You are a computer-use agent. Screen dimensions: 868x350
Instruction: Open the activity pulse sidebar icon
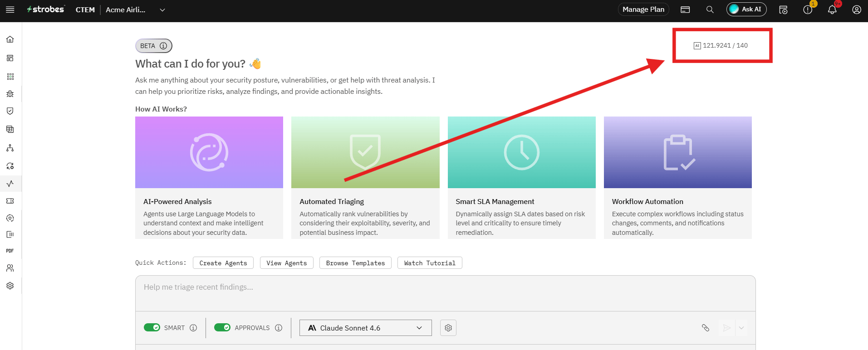click(x=10, y=184)
